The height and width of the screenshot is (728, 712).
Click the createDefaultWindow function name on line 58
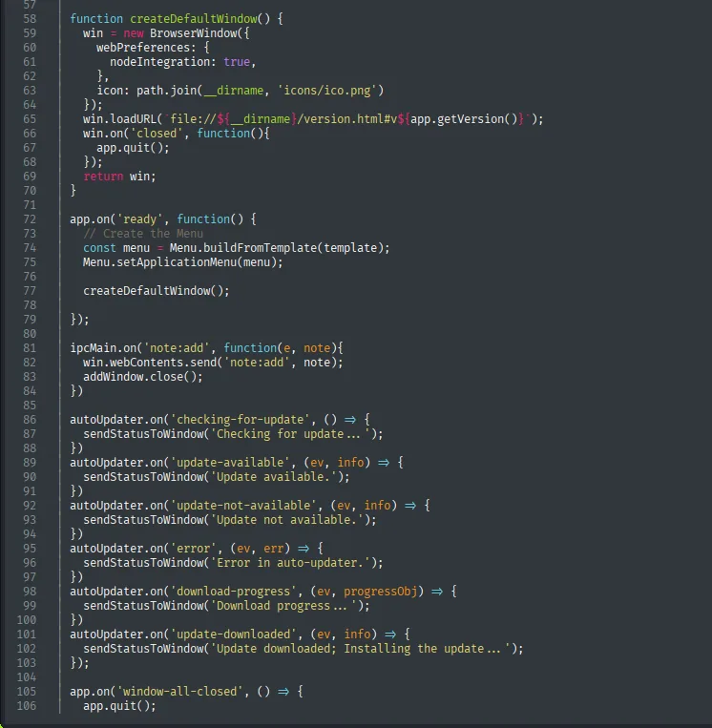coord(193,19)
